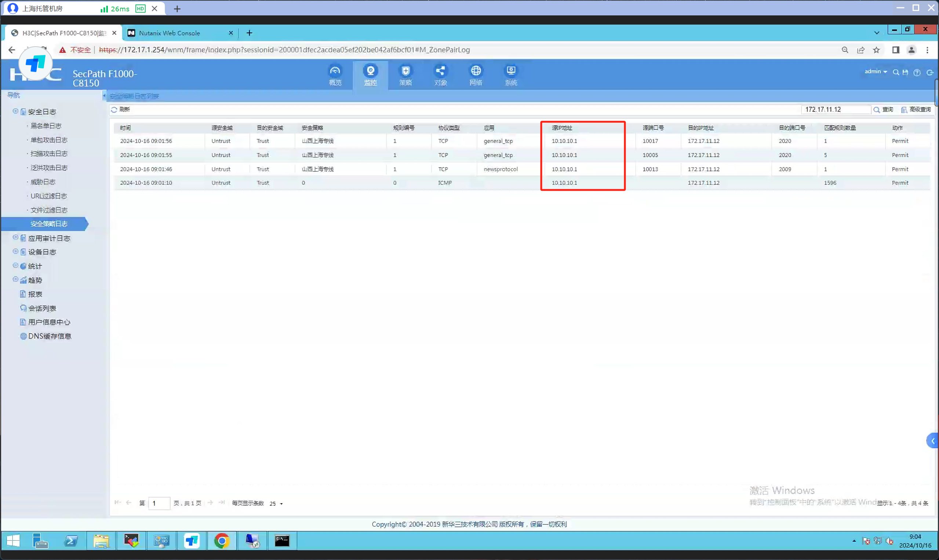Click the 查询 search magnifier icon

[x=877, y=110]
